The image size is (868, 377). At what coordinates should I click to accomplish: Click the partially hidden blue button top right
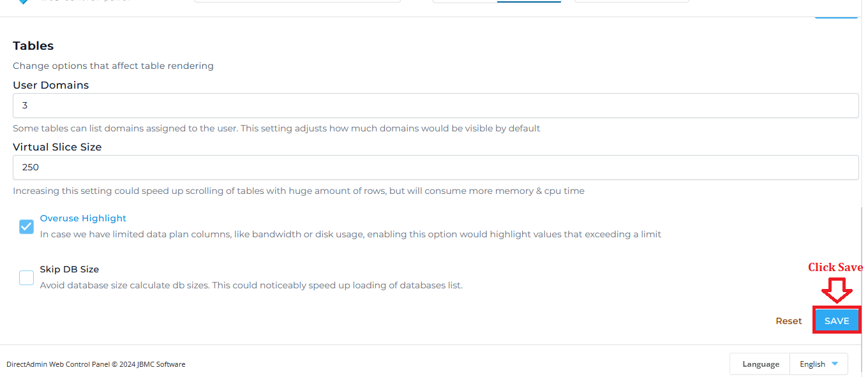click(x=836, y=15)
